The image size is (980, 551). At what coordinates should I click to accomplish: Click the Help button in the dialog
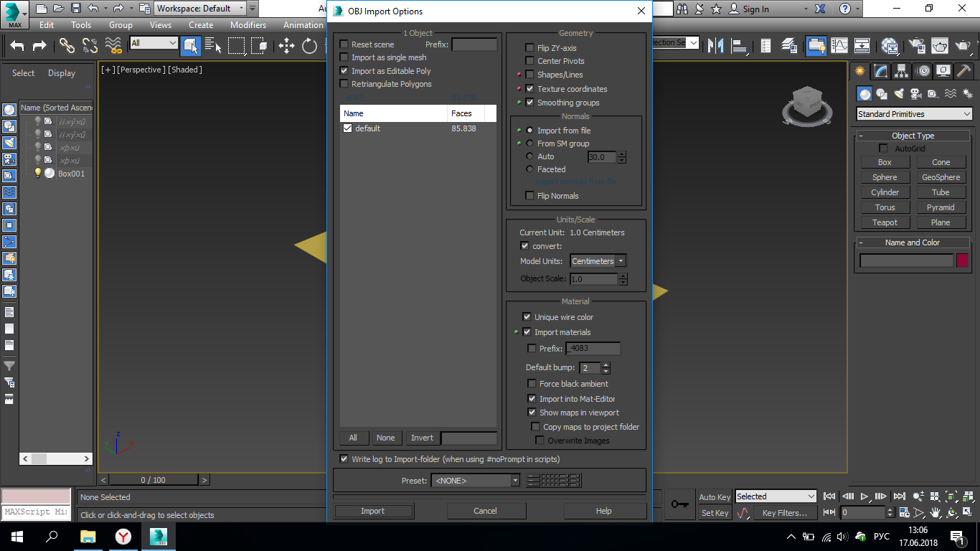604,511
